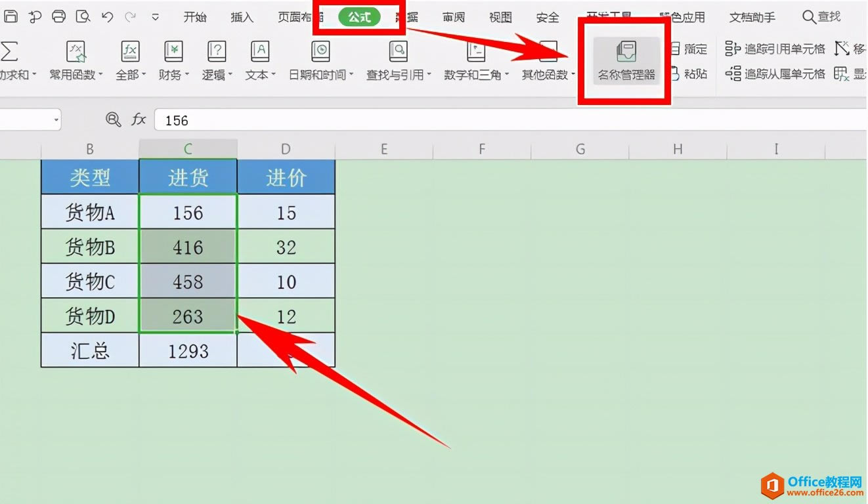This screenshot has width=868, height=504.
Task: Click the 指定 names button
Action: point(689,49)
